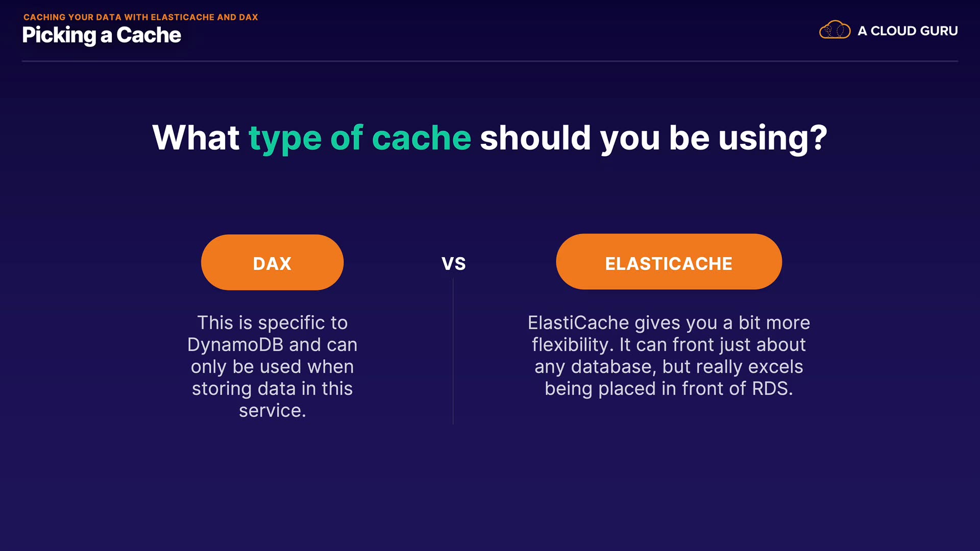The image size is (980, 551).
Task: Click the orange DAX pill button
Action: coord(272,263)
